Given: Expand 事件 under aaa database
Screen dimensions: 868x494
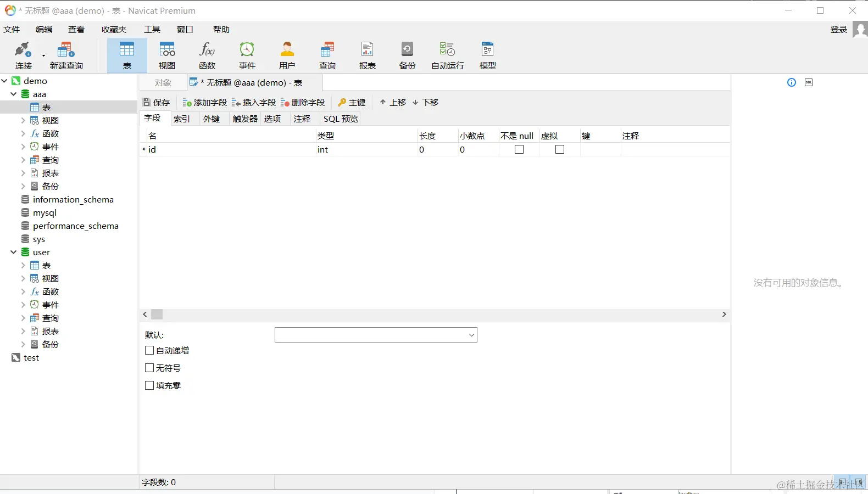Looking at the screenshot, I should tap(23, 147).
